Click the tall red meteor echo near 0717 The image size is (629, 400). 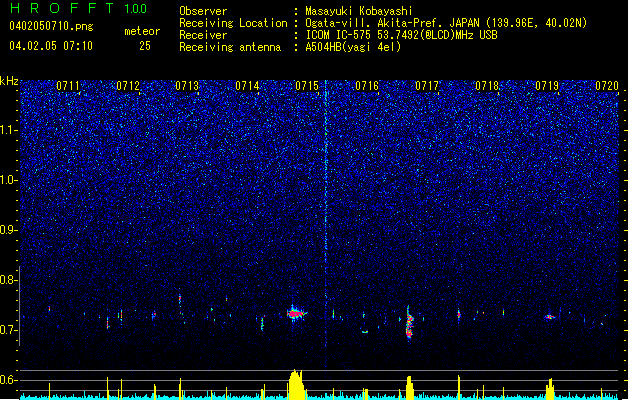[x=409, y=323]
